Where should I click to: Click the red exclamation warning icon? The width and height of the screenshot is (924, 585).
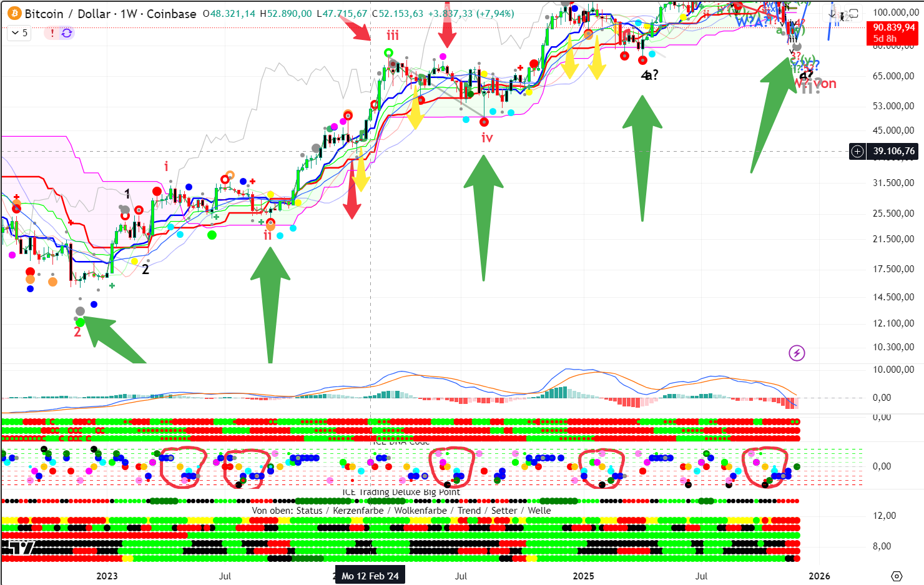pos(52,33)
